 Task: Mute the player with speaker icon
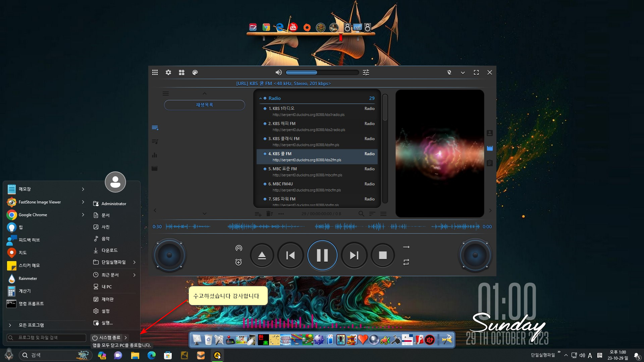tap(278, 72)
